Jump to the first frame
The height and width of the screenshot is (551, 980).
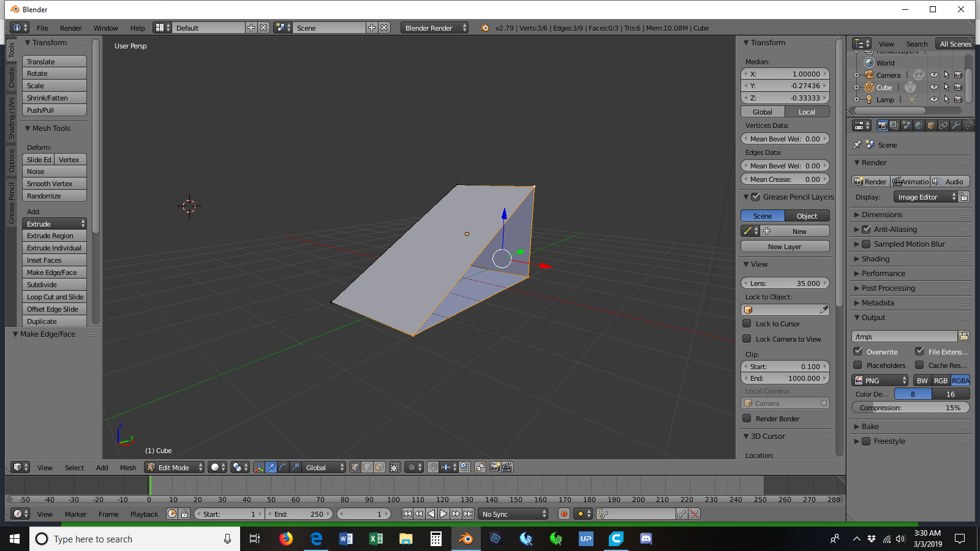[x=407, y=514]
